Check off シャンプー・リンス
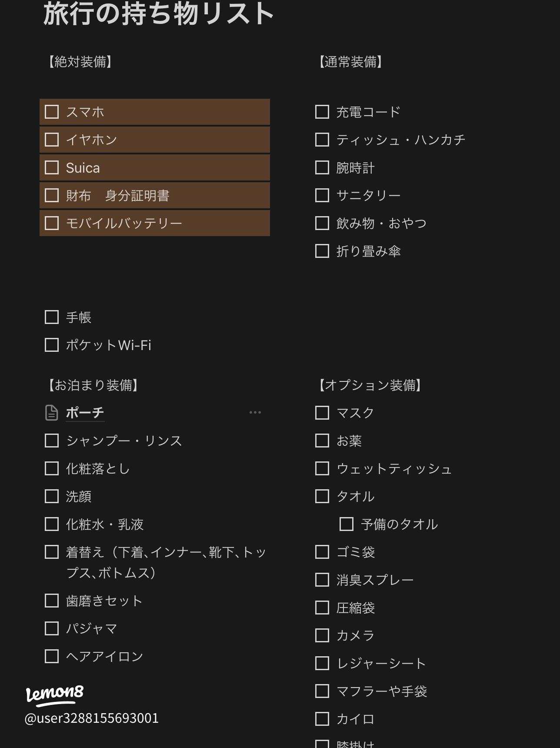 (x=52, y=441)
